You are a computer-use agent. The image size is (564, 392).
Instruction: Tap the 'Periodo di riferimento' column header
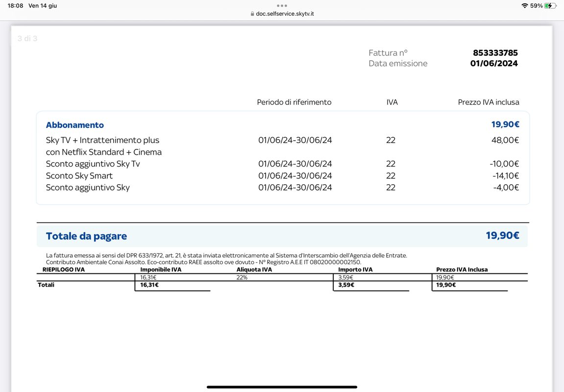(294, 102)
